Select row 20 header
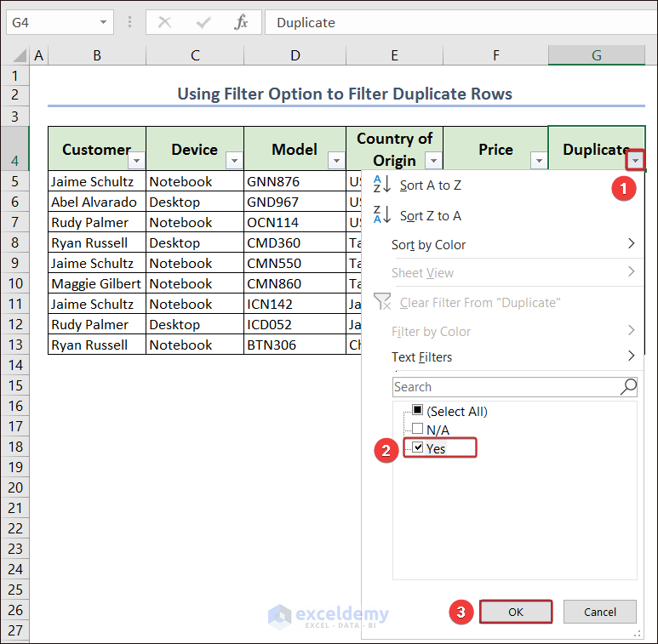The width and height of the screenshot is (658, 644). [15, 487]
